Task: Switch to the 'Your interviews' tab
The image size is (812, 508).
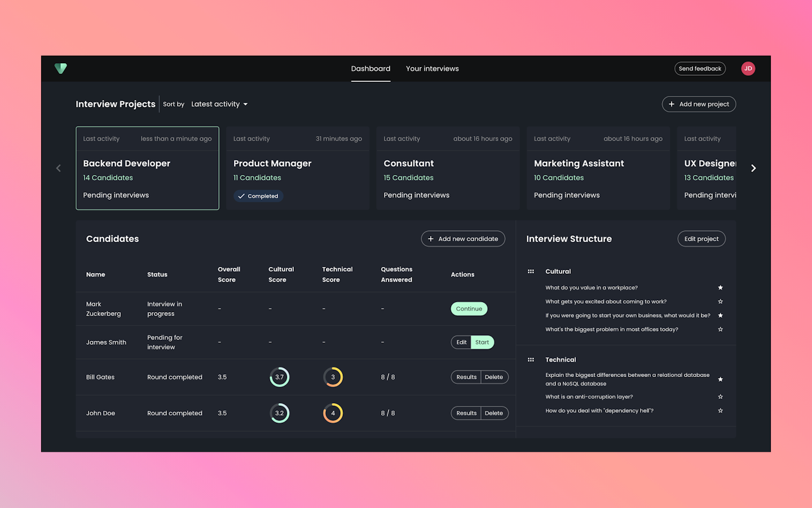Action: tap(432, 69)
